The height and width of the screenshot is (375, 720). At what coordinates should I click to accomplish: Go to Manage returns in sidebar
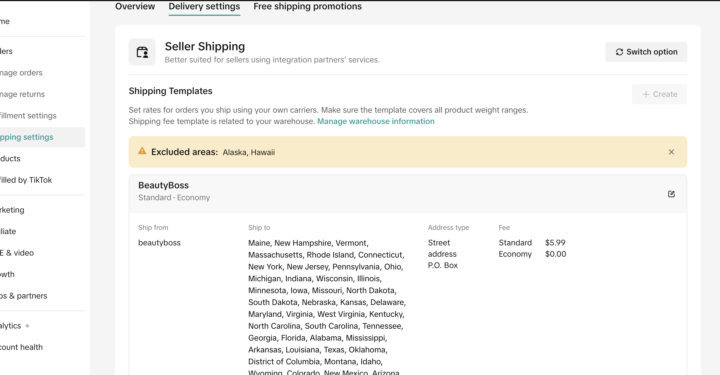pos(22,94)
